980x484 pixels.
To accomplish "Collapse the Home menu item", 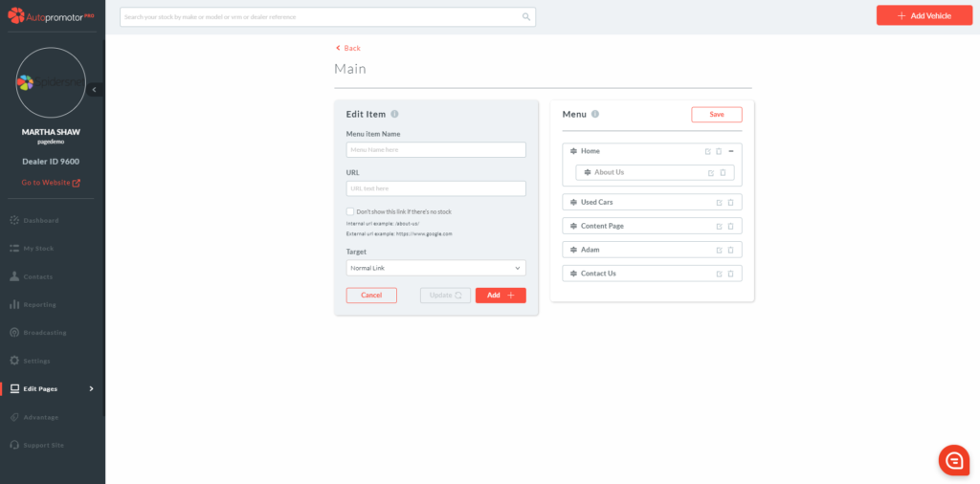I will 731,151.
